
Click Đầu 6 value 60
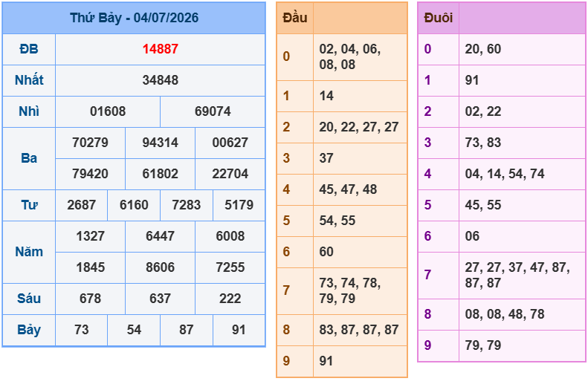pos(326,252)
